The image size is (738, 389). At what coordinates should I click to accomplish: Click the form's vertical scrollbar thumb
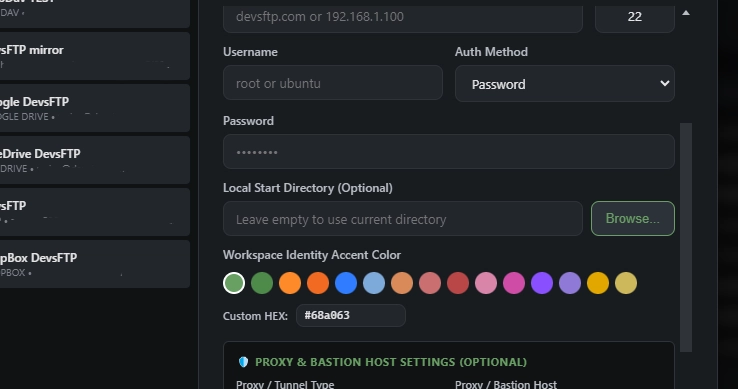pyautogui.click(x=686, y=237)
